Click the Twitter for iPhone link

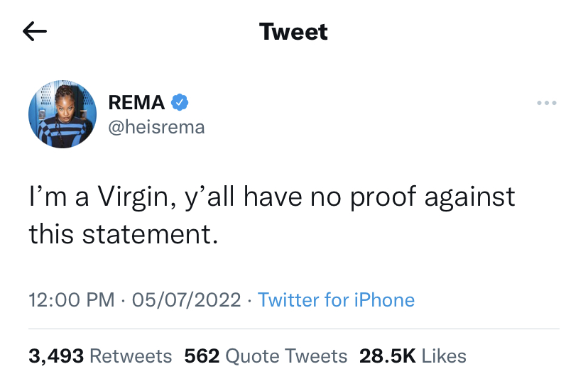coord(336,299)
